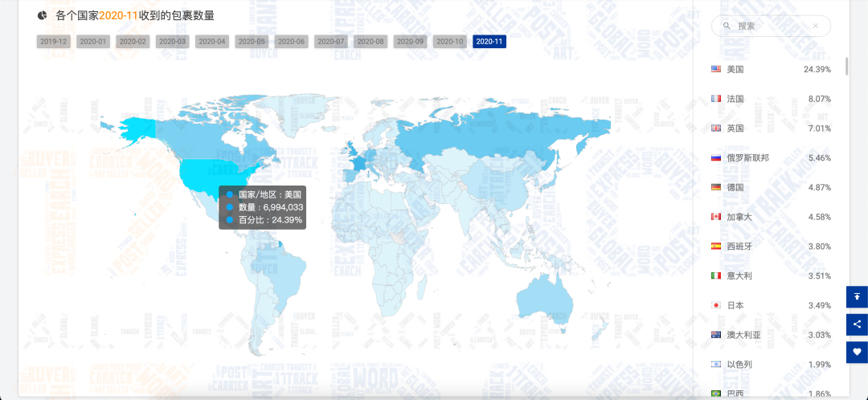
Task: Click the Brazil flag icon
Action: tap(716, 394)
